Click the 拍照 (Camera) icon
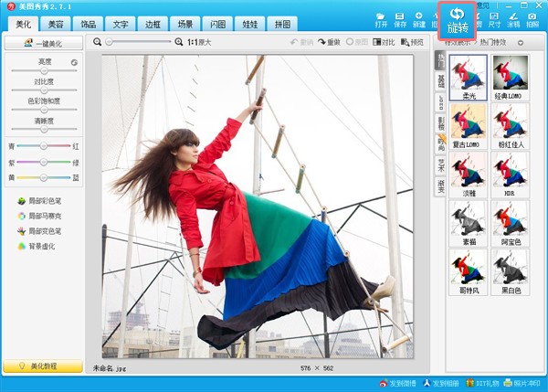This screenshot has height=392, width=548. point(532,19)
